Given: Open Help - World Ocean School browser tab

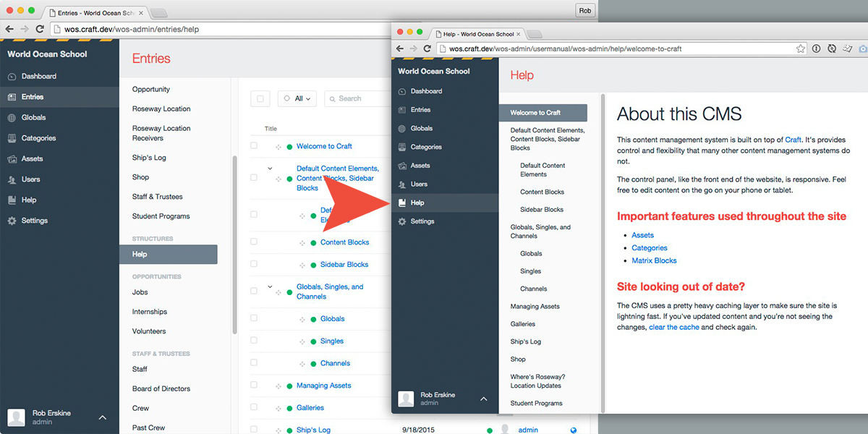Looking at the screenshot, I should 478,34.
